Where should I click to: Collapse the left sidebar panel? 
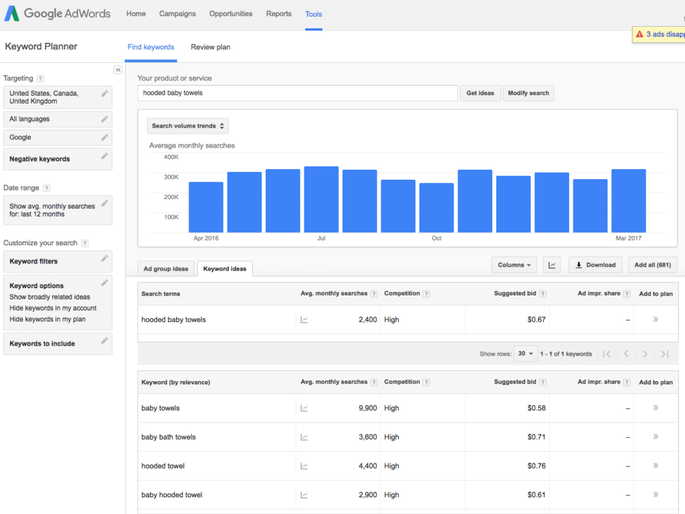coord(118,70)
